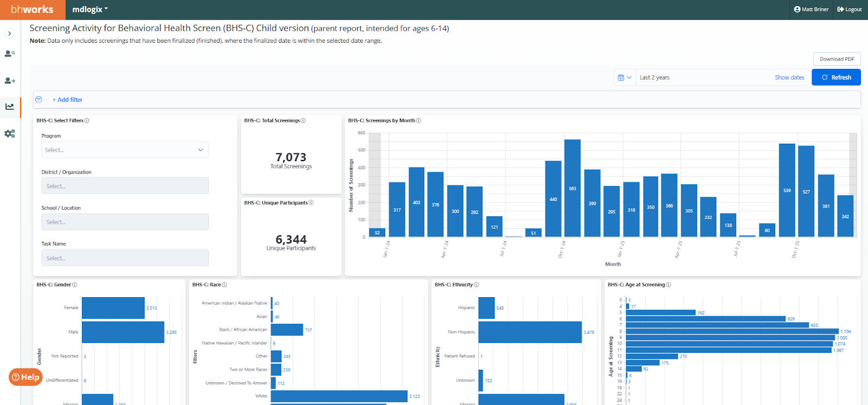Click the info icon next to Age at Screening
Image resolution: width=868 pixels, height=405 pixels.
668,285
